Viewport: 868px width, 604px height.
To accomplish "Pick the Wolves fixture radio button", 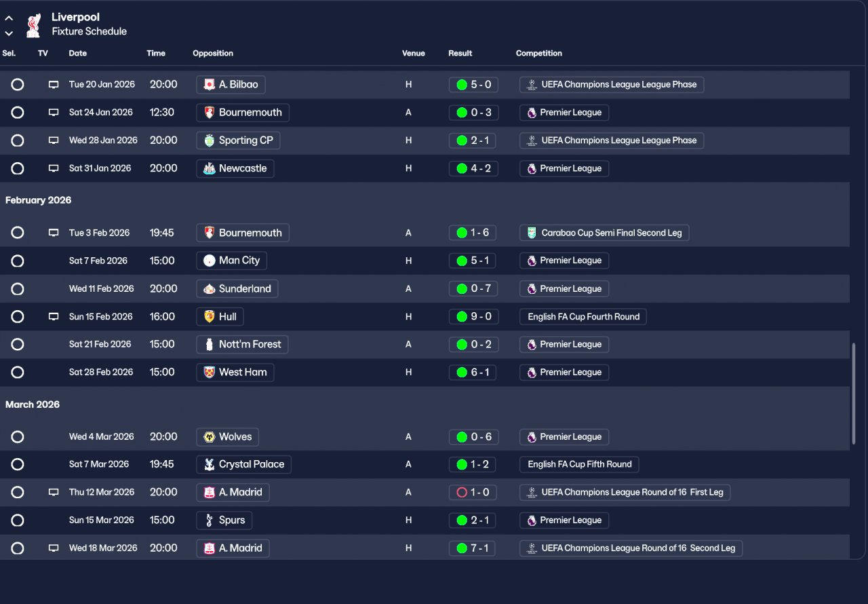I will pos(18,436).
